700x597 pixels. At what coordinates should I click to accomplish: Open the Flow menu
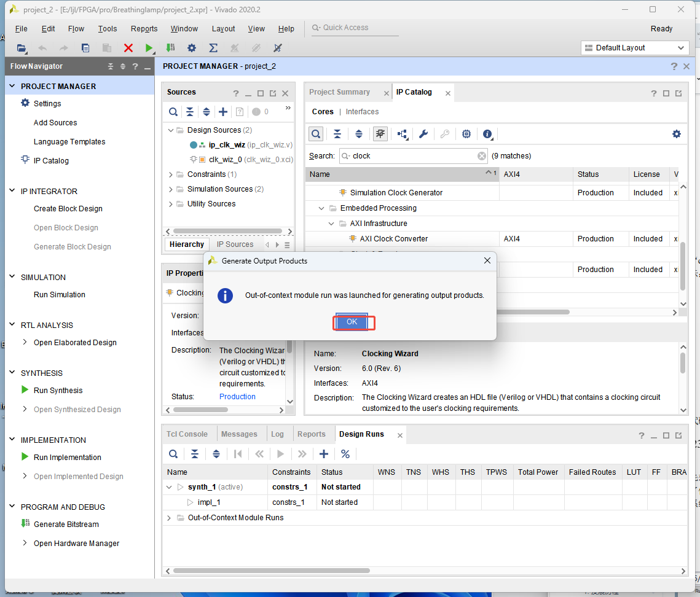(x=76, y=28)
